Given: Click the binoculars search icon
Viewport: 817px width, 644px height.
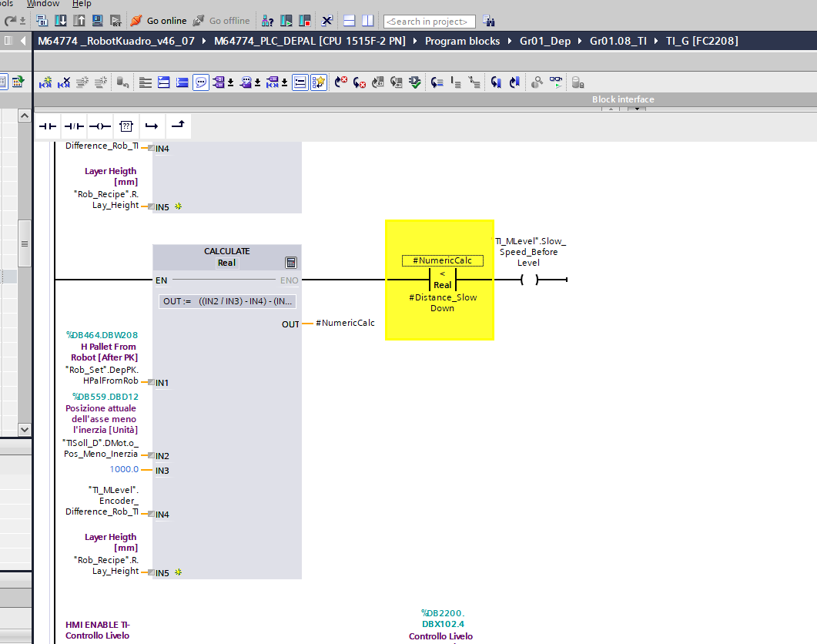Looking at the screenshot, I should point(489,21).
